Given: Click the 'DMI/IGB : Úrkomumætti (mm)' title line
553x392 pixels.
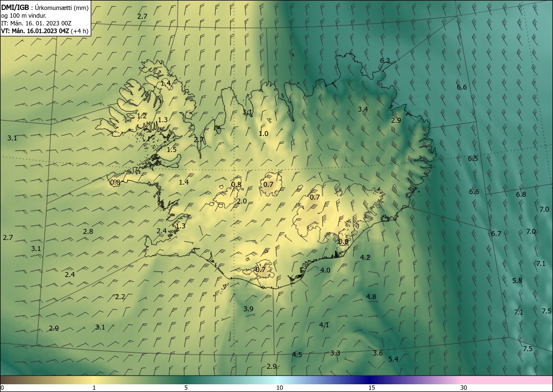Looking at the screenshot, I should coord(45,8).
